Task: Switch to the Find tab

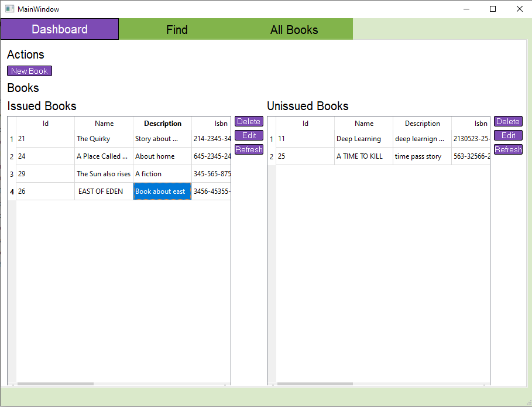Action: tap(177, 29)
